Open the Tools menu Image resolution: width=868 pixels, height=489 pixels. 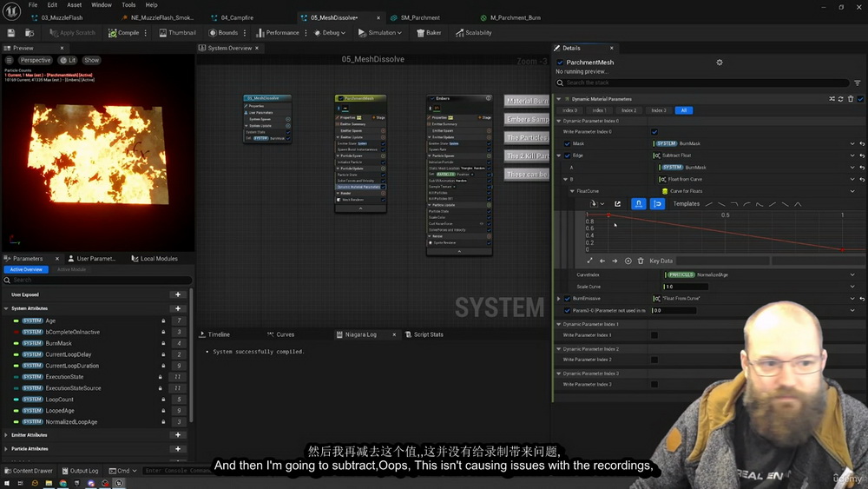coord(128,5)
